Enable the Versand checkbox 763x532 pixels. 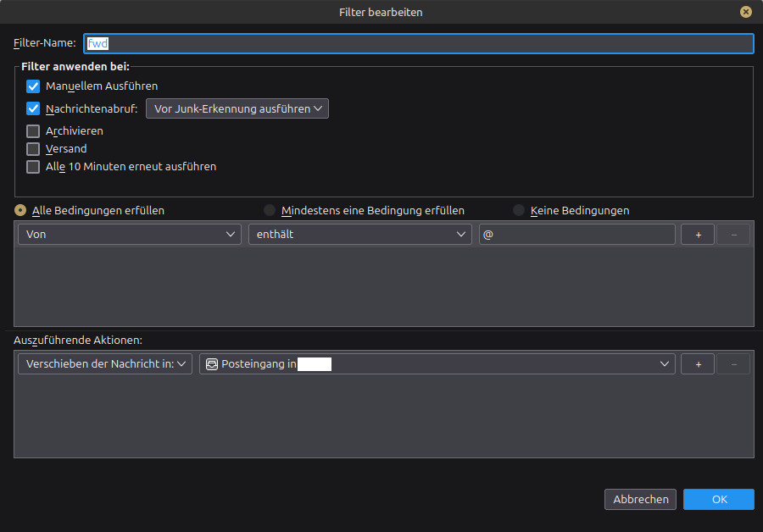click(x=33, y=149)
